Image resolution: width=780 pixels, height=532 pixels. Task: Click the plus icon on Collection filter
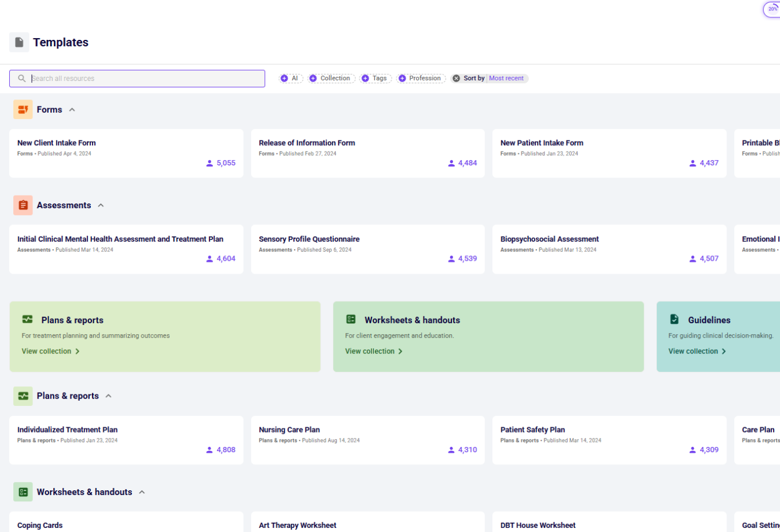[313, 79]
